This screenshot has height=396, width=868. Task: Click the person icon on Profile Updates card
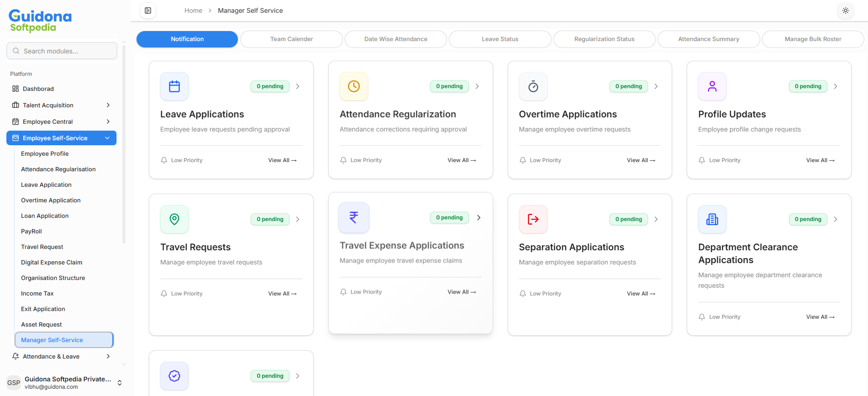pyautogui.click(x=712, y=86)
